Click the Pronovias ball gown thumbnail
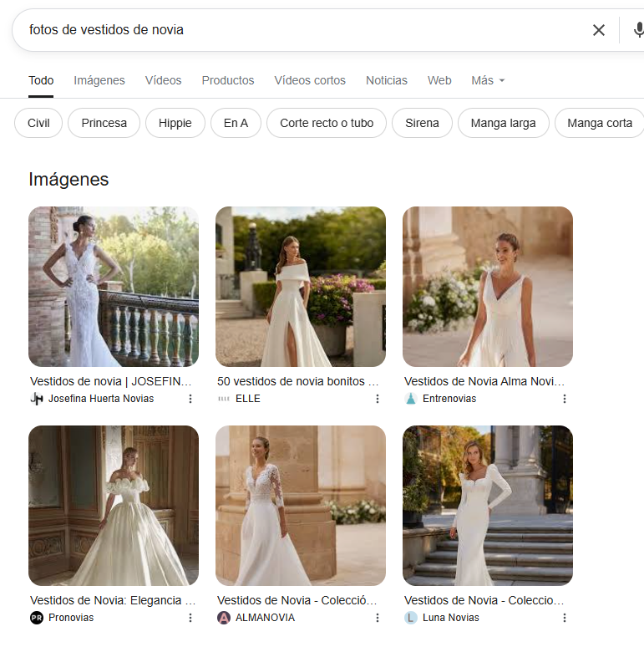Screen dimensions: 644x647 point(114,506)
